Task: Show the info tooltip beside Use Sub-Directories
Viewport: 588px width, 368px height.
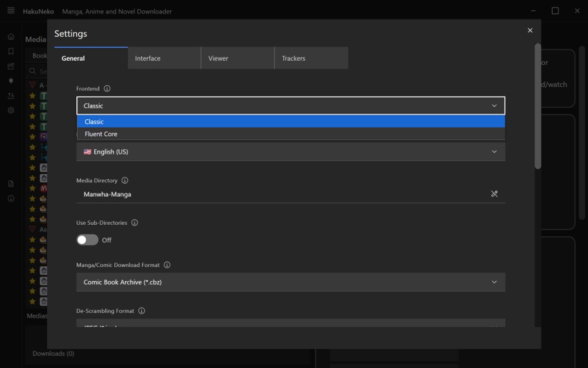Action: pos(134,223)
